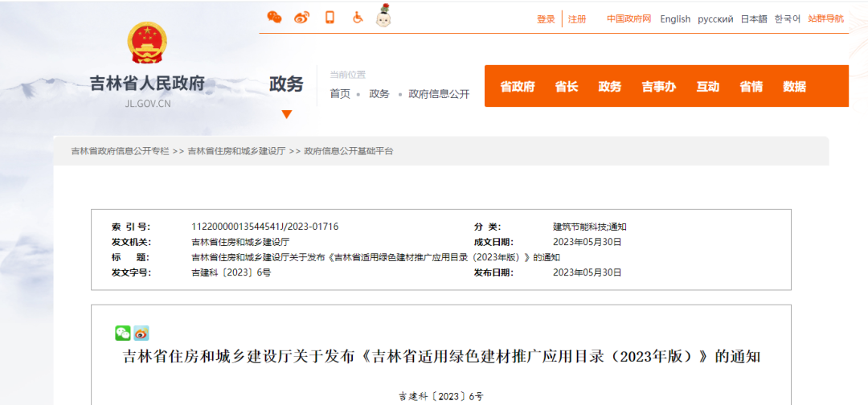Click JL.GOV.CN text under site title
Screen dimensions: 868x405
click(148, 104)
